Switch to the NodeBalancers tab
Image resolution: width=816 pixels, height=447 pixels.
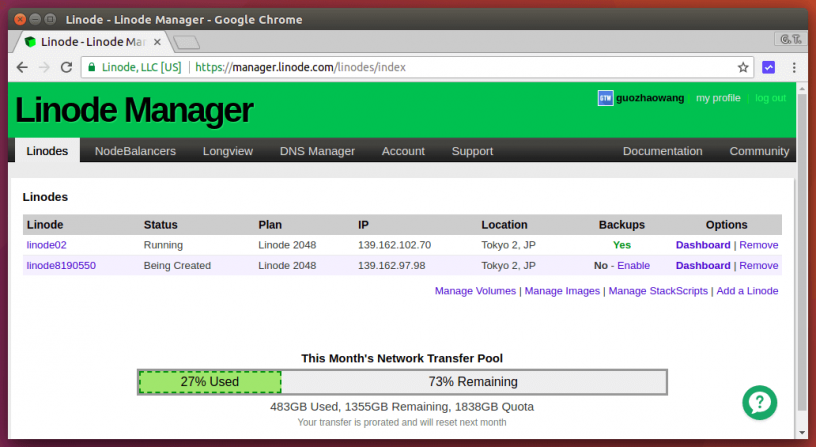135,151
